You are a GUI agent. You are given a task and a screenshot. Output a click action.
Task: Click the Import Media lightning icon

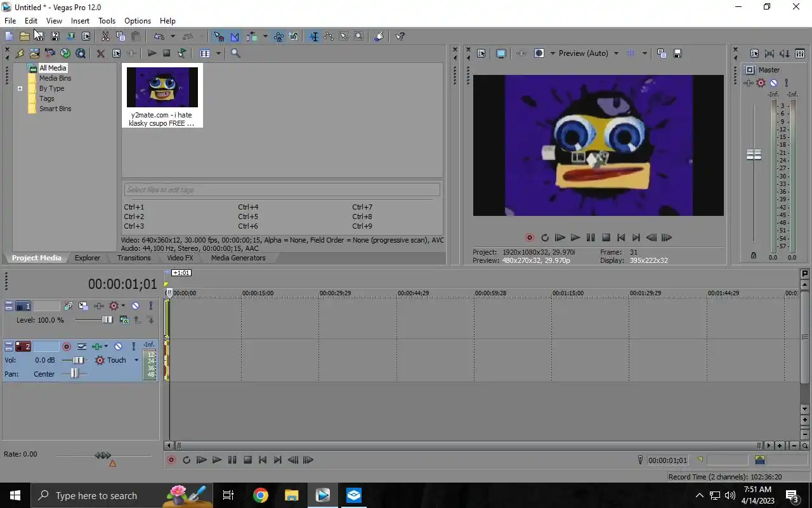[20, 53]
